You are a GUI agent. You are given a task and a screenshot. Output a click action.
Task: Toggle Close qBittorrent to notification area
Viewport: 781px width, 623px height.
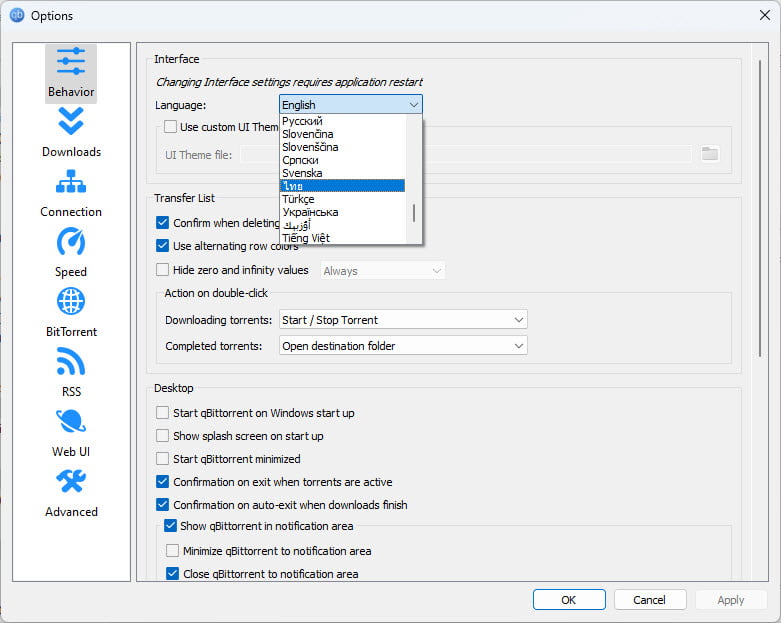[172, 573]
